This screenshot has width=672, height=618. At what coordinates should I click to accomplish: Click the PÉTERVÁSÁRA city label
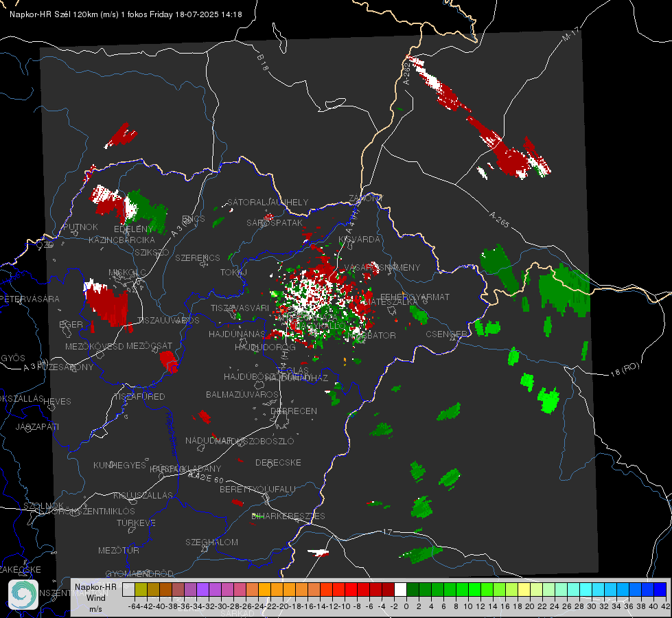(30, 299)
